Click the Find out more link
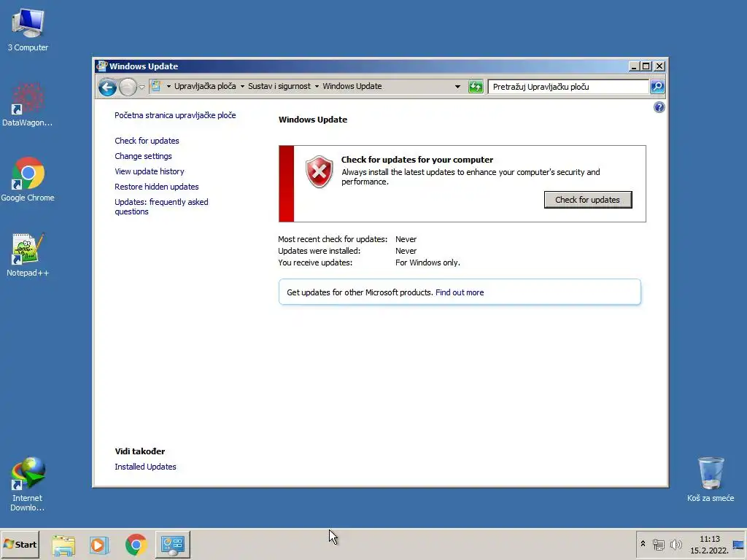 460,292
